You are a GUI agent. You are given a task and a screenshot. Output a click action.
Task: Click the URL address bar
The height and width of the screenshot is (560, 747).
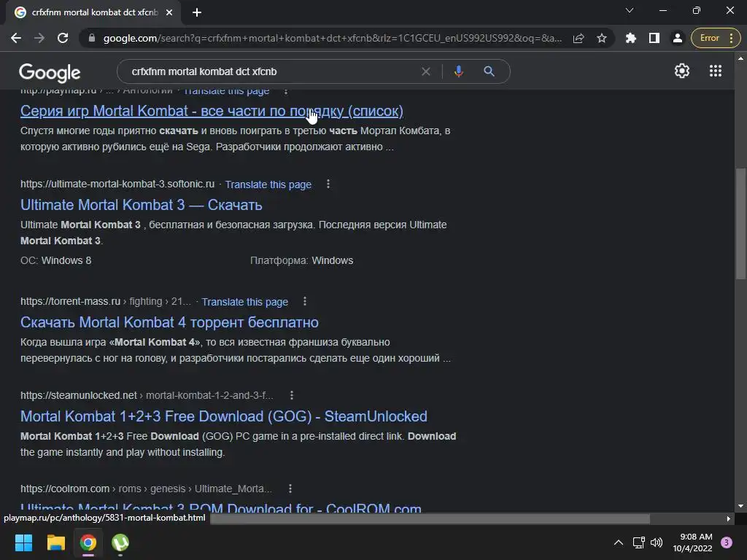point(332,38)
